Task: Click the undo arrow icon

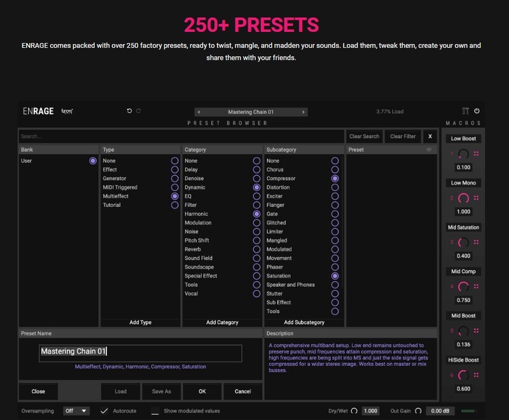Action: [129, 111]
